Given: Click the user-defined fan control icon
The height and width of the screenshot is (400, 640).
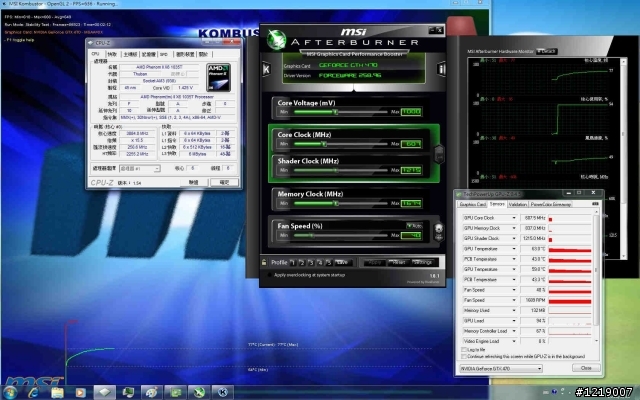Looking at the screenshot, I should tap(439, 231).
